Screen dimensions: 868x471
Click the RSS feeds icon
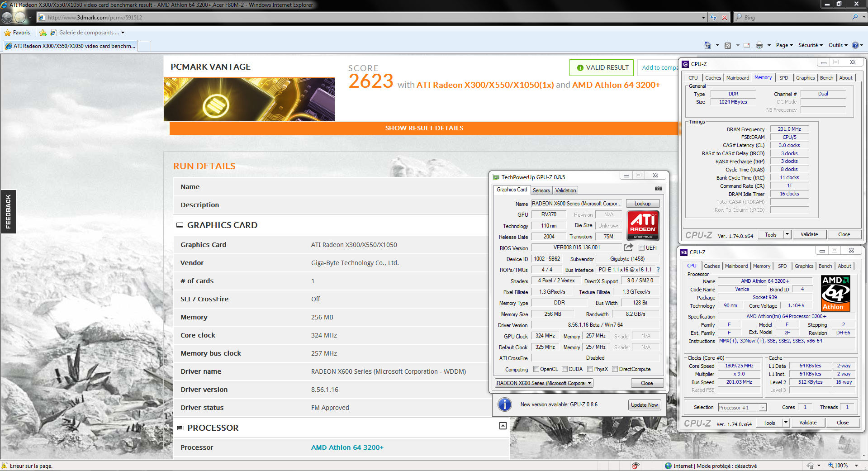pyautogui.click(x=728, y=45)
